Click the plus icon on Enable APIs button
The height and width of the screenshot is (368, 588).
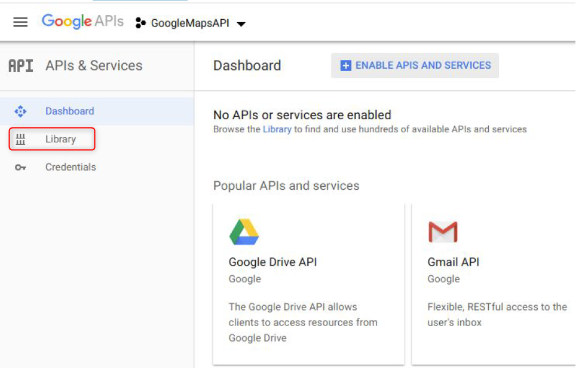(345, 65)
